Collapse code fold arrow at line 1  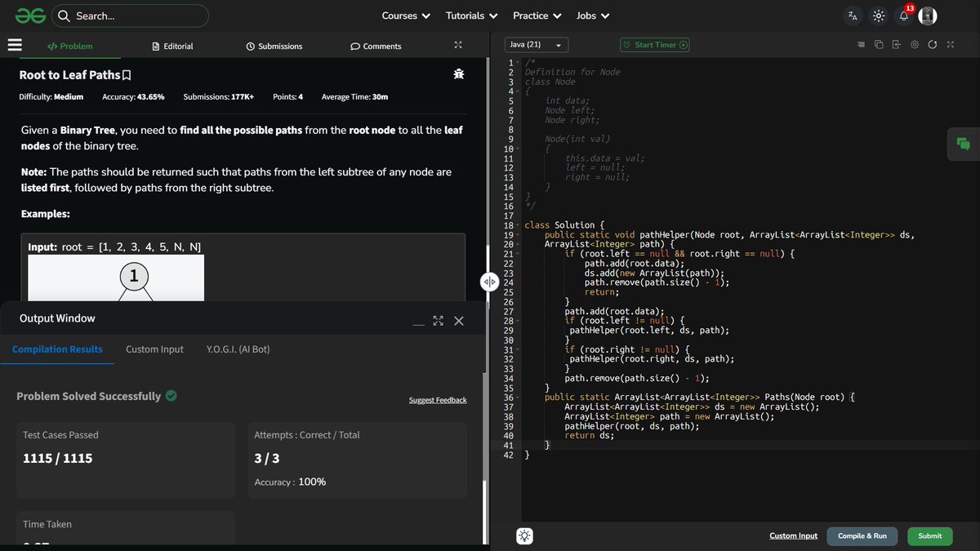tap(518, 63)
